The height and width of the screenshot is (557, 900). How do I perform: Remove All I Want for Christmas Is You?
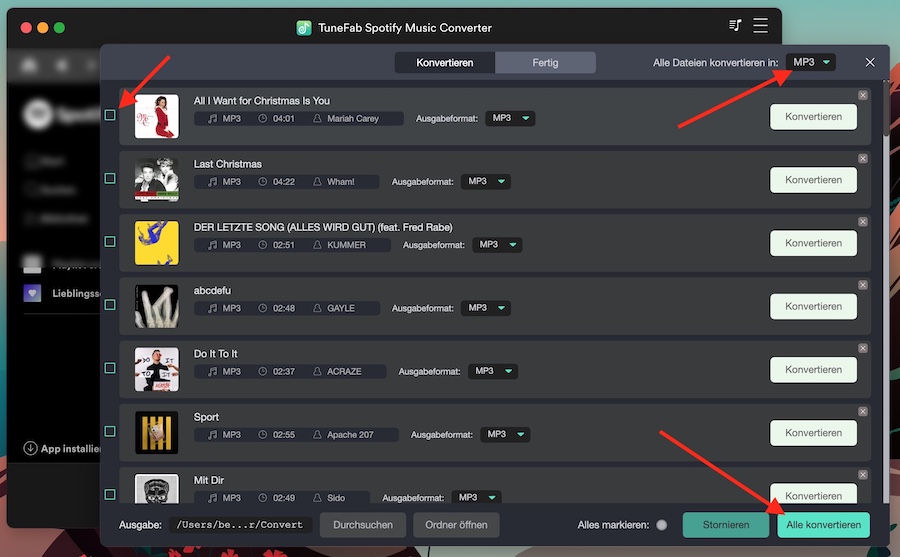[863, 95]
